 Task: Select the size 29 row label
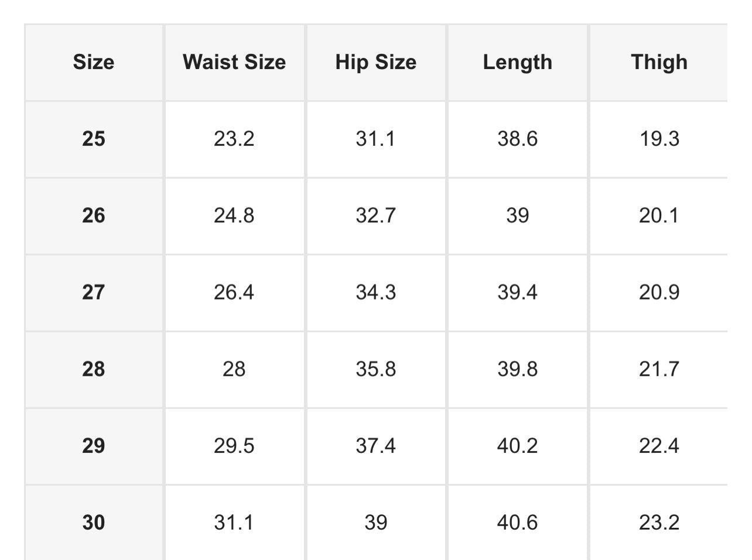(x=94, y=446)
